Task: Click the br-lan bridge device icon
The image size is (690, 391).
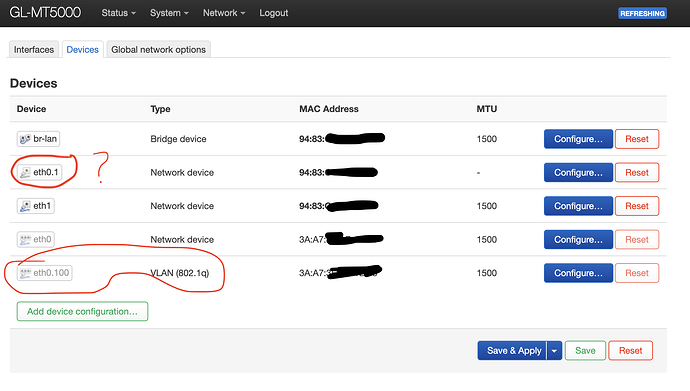Action: tap(25, 139)
